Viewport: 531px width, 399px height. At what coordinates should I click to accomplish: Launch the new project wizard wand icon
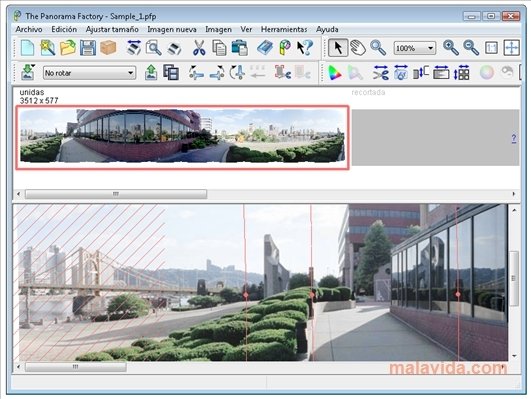tap(48, 48)
